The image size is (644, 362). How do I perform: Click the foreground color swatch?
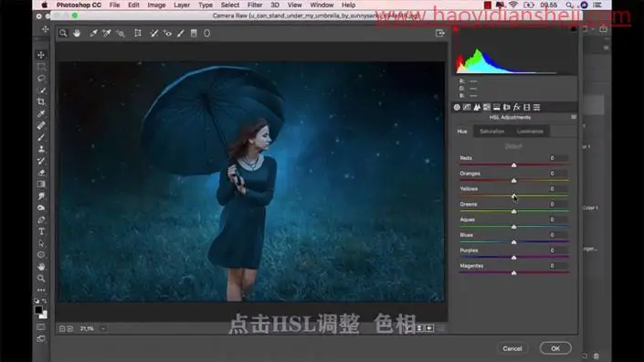point(38,310)
